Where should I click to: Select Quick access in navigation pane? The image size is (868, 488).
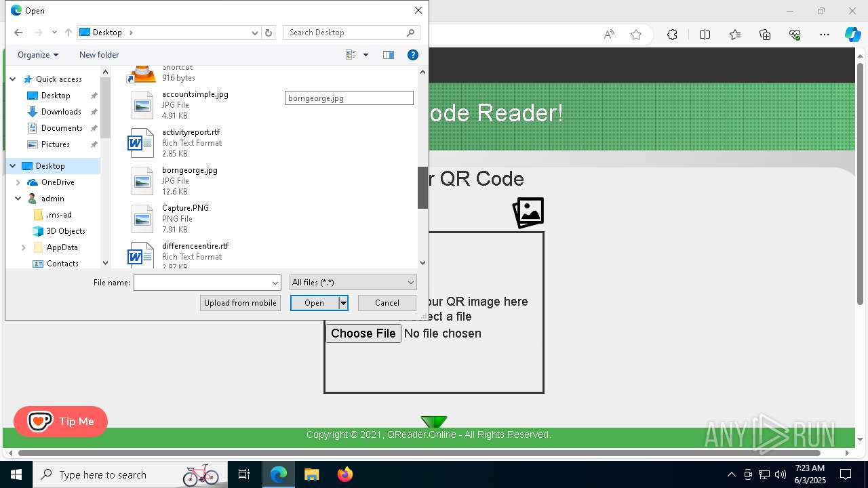[59, 79]
